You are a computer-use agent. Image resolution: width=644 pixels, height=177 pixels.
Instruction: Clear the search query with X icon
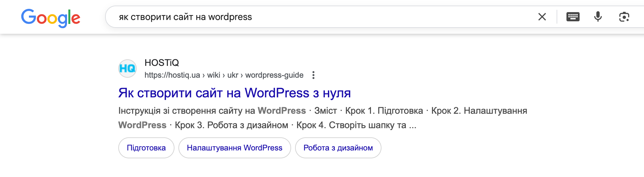click(x=542, y=17)
